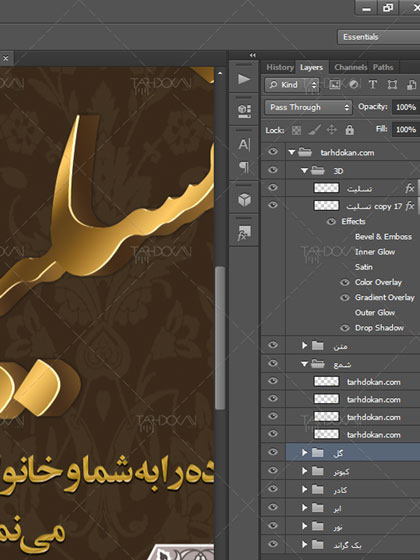Viewport: 420px width, 560px height.
Task: Open the Styles panel fx icon
Action: [x=244, y=233]
